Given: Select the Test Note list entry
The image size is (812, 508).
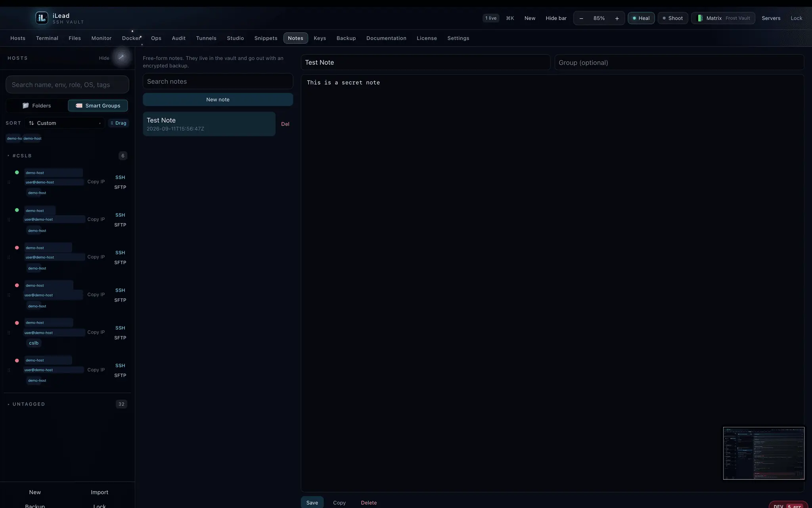Looking at the screenshot, I should [209, 124].
